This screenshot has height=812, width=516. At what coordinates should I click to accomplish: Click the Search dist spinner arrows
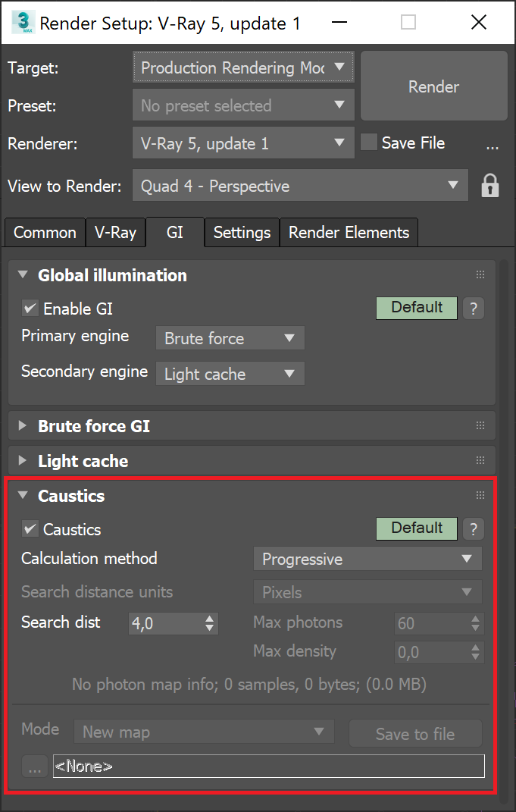point(210,623)
